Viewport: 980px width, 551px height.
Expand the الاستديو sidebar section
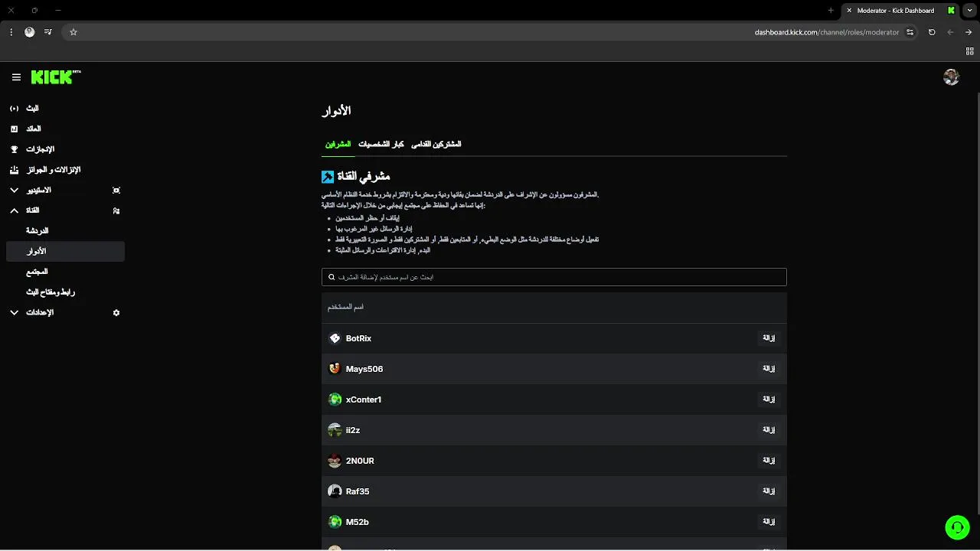click(x=14, y=191)
